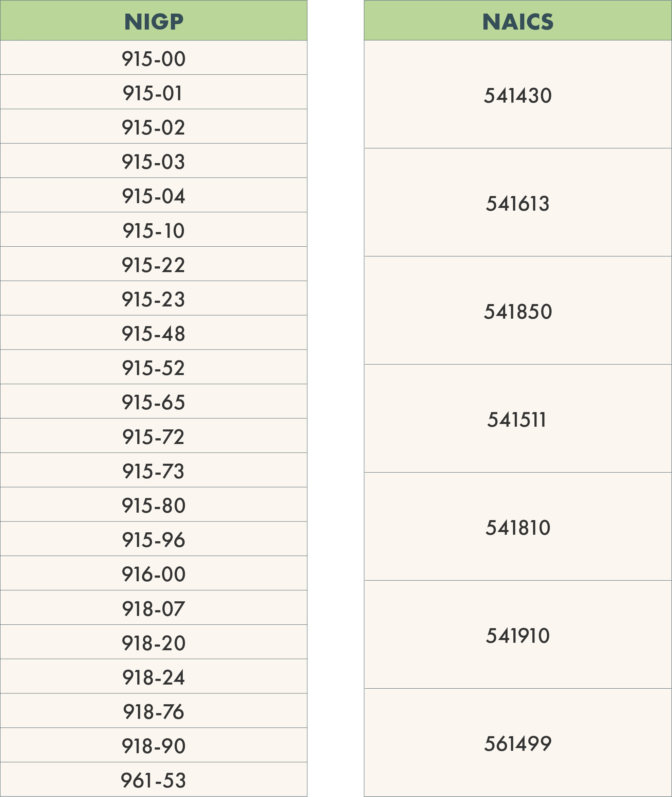Select NIGP code 915-00 cell
The image size is (672, 797).
tap(154, 59)
